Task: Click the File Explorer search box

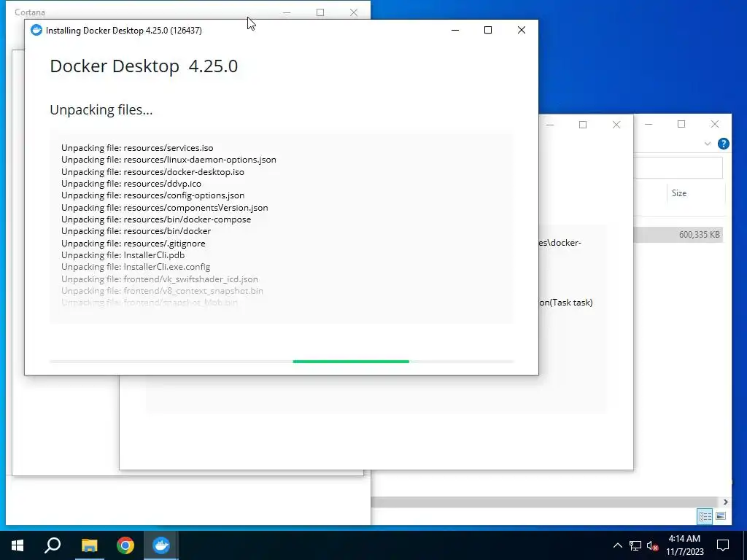Action: coord(678,168)
